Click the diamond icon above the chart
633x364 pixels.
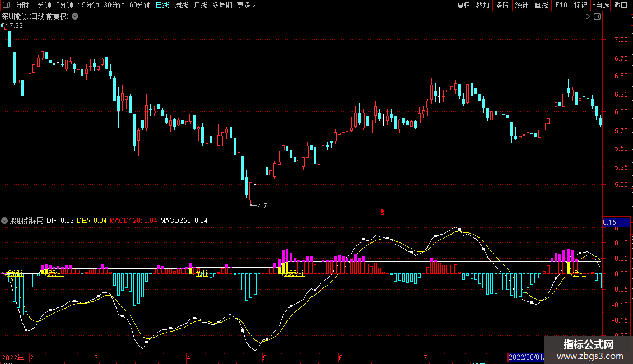tap(587, 17)
